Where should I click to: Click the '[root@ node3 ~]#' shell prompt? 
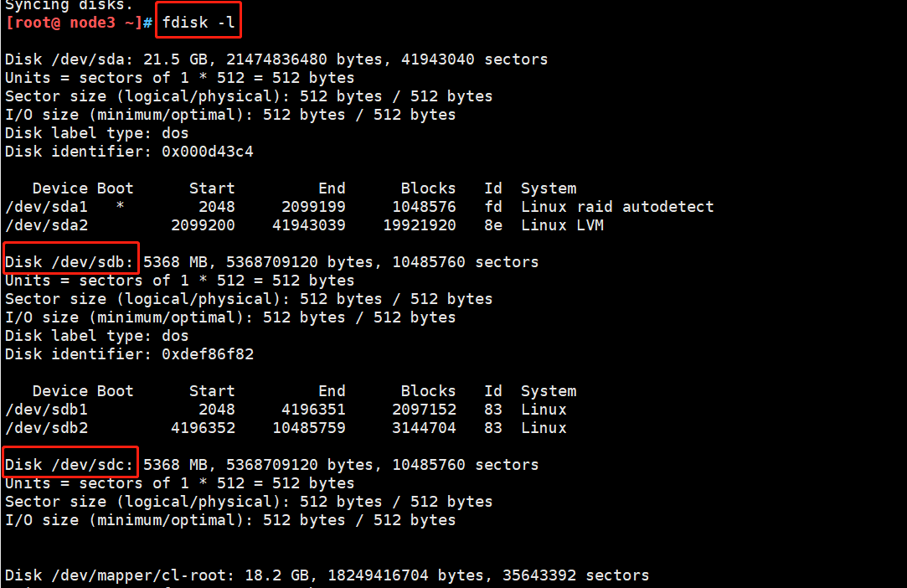[x=80, y=23]
